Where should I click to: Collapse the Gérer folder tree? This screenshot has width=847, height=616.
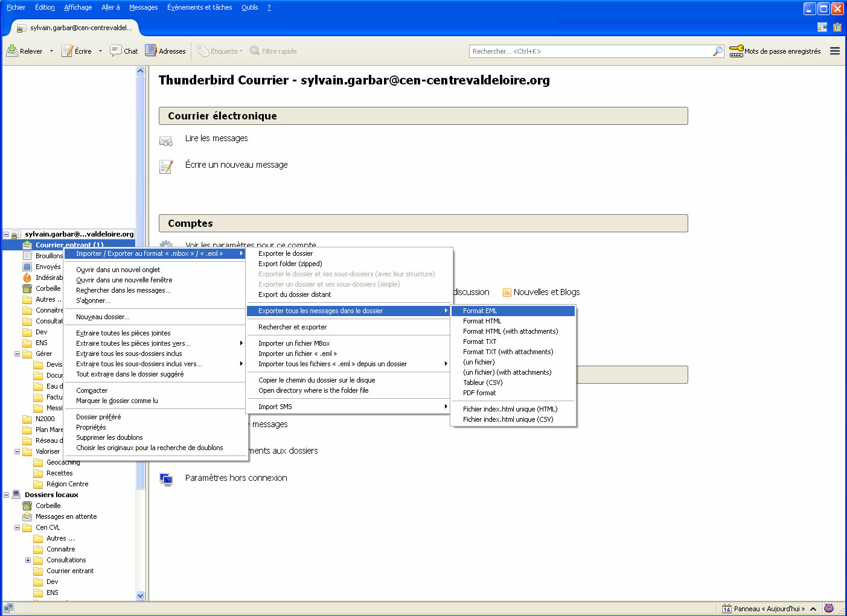pos(17,354)
